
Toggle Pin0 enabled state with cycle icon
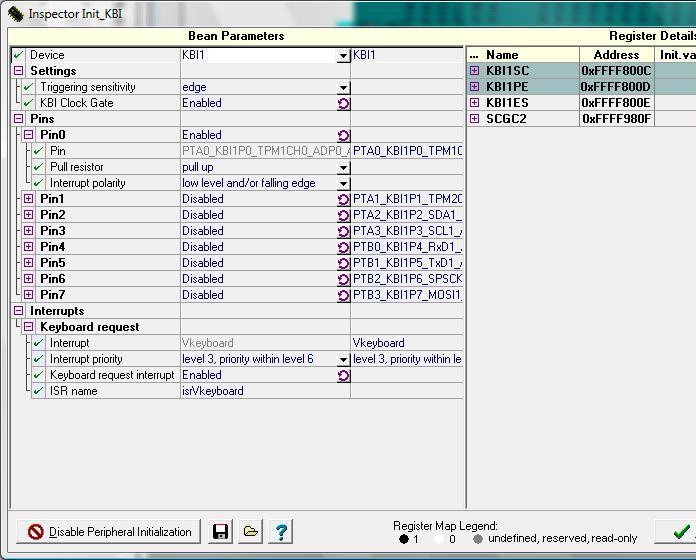pyautogui.click(x=343, y=135)
